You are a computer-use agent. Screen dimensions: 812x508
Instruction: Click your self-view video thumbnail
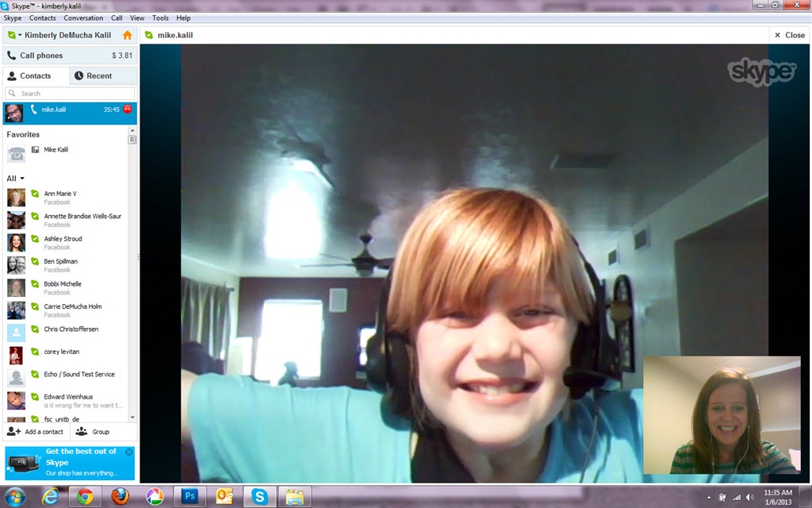(x=722, y=414)
